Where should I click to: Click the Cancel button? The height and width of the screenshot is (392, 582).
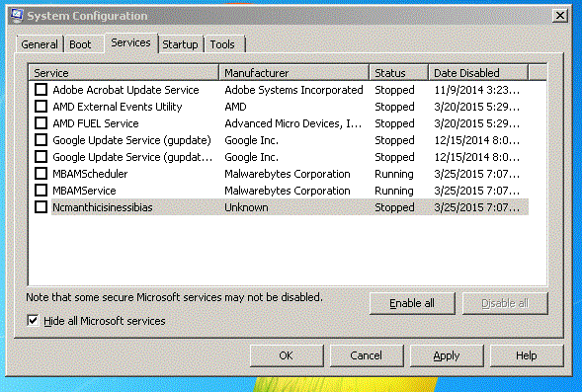pyautogui.click(x=367, y=355)
